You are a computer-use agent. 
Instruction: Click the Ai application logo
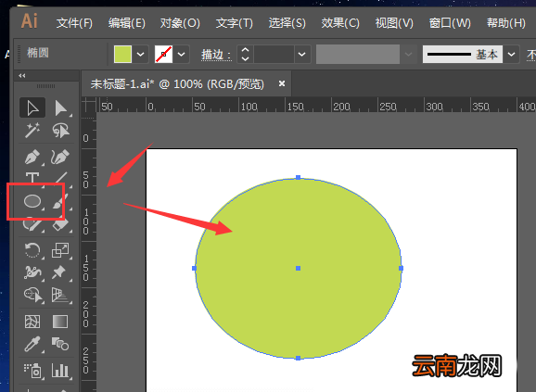pos(30,20)
